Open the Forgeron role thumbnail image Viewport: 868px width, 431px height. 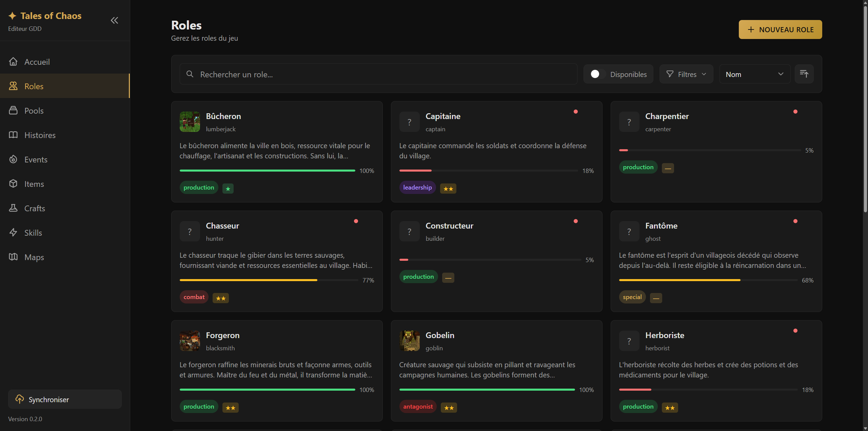[x=190, y=340]
